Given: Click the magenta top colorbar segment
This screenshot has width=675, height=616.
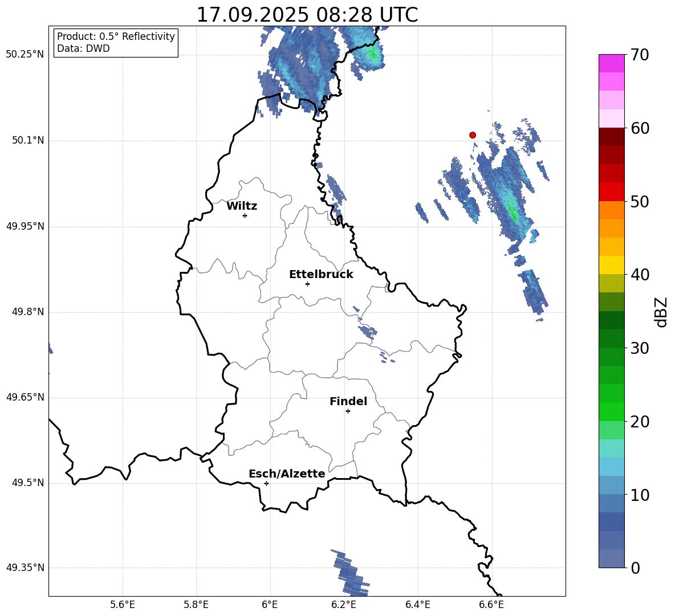Looking at the screenshot, I should (x=612, y=63).
